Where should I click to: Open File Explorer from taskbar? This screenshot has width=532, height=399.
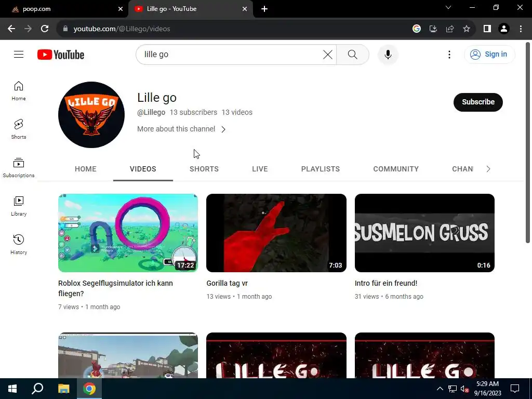pos(63,389)
